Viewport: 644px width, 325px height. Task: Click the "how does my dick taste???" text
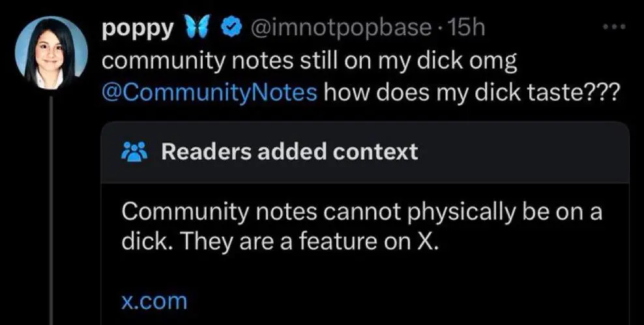pyautogui.click(x=469, y=92)
